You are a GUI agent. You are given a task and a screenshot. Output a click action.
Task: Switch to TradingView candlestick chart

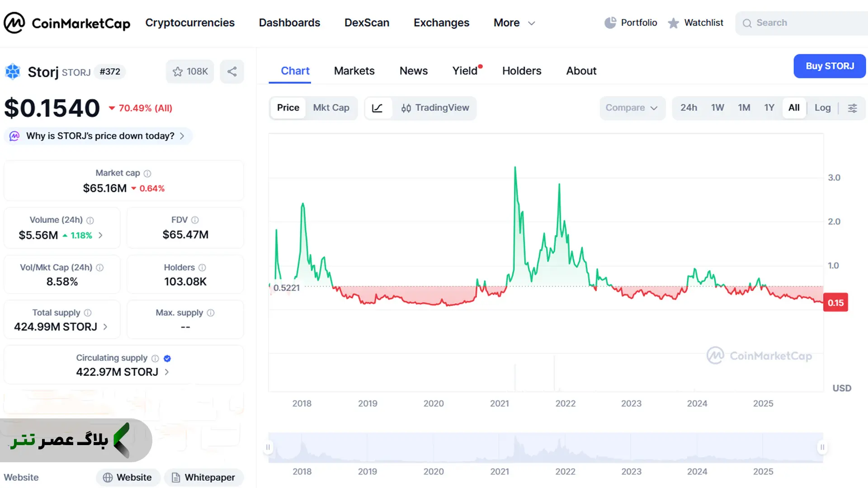pos(435,108)
